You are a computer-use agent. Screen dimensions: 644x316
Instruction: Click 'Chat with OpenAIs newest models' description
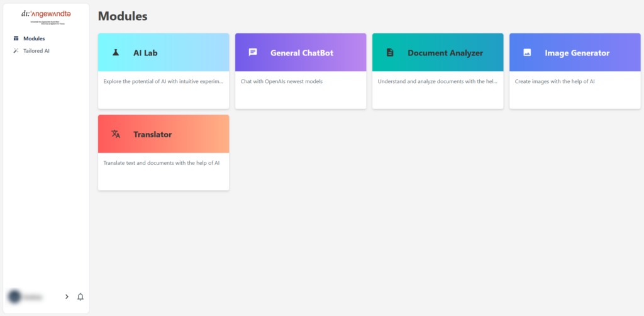tap(281, 81)
